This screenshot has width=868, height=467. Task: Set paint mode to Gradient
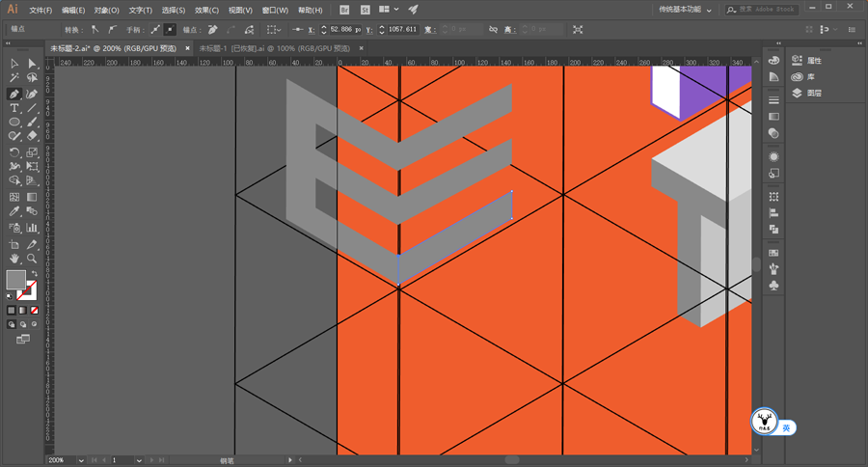[23, 311]
